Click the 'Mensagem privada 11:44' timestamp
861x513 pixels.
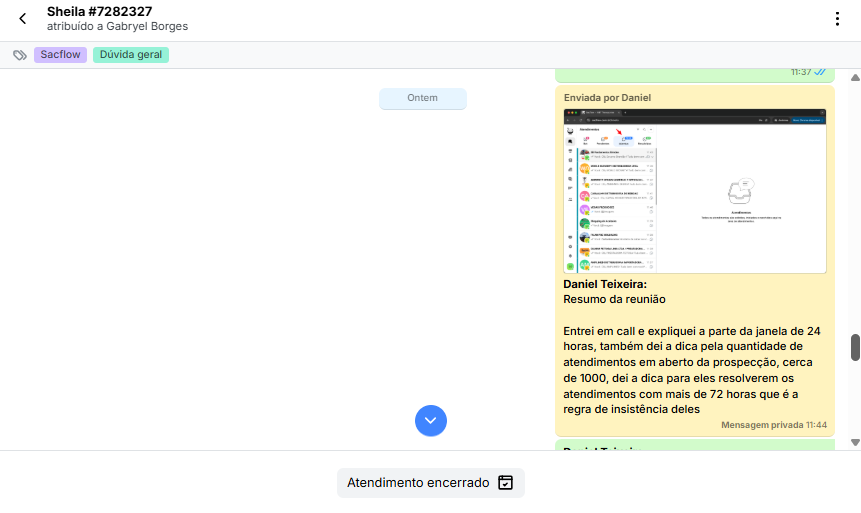(773, 425)
